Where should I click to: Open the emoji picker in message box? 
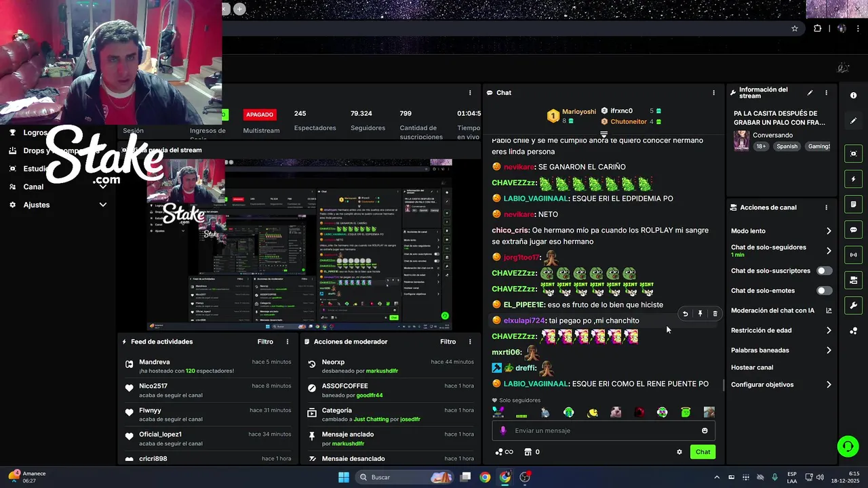tap(705, 430)
